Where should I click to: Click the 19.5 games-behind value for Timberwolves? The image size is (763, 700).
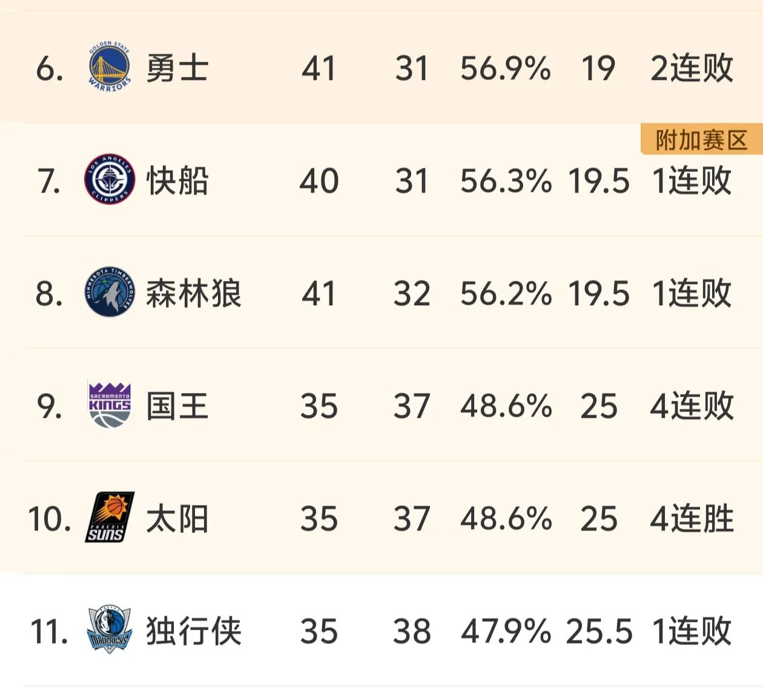599,293
